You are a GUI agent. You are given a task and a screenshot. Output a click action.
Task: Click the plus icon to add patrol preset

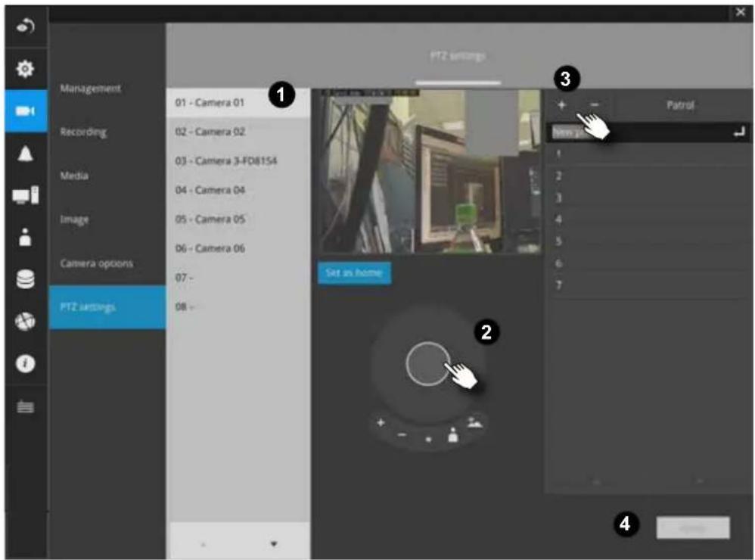coord(561,104)
